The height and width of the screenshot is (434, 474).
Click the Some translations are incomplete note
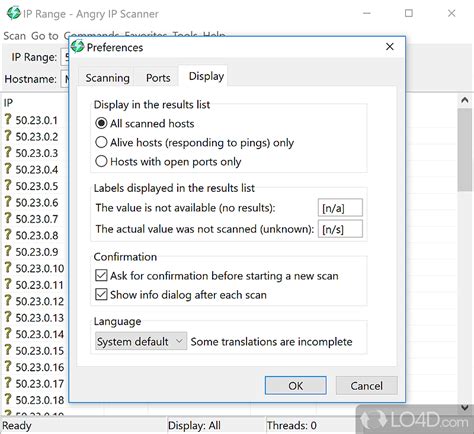point(271,342)
